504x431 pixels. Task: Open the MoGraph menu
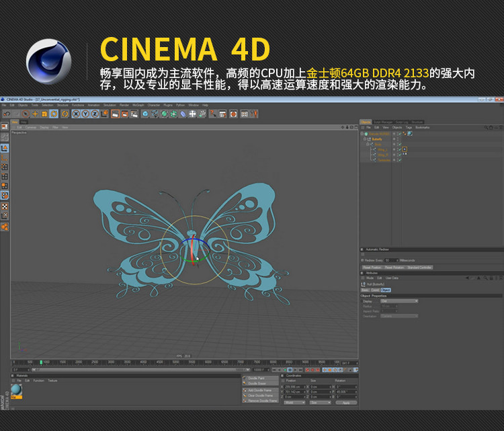pos(138,105)
